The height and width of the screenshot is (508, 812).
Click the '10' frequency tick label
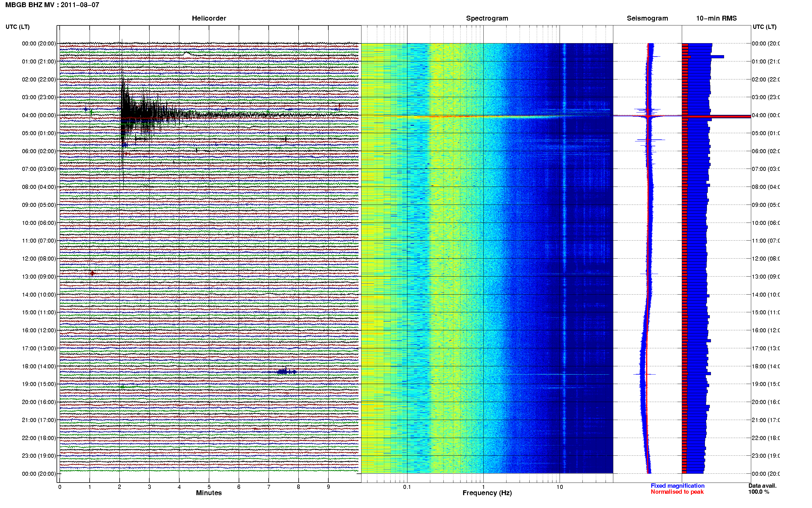(560, 487)
